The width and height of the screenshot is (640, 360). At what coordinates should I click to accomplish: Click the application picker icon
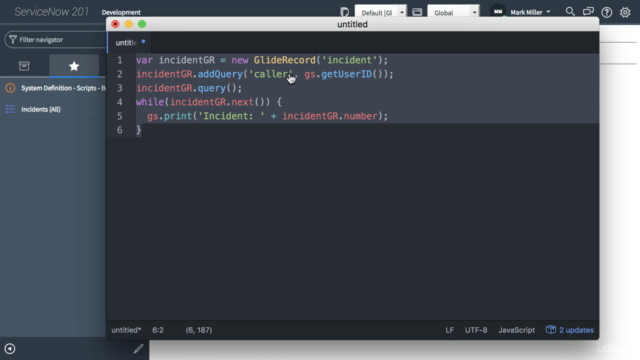click(417, 12)
